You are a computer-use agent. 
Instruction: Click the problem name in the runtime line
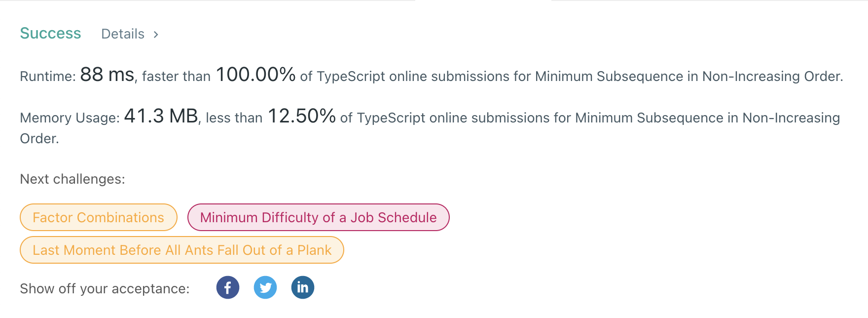click(688, 77)
